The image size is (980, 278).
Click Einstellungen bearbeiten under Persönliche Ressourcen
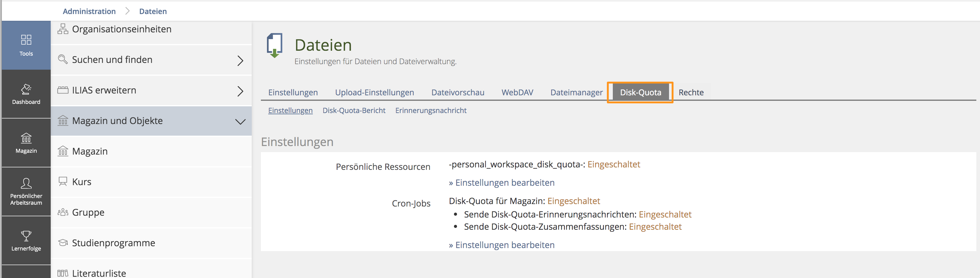coord(501,183)
